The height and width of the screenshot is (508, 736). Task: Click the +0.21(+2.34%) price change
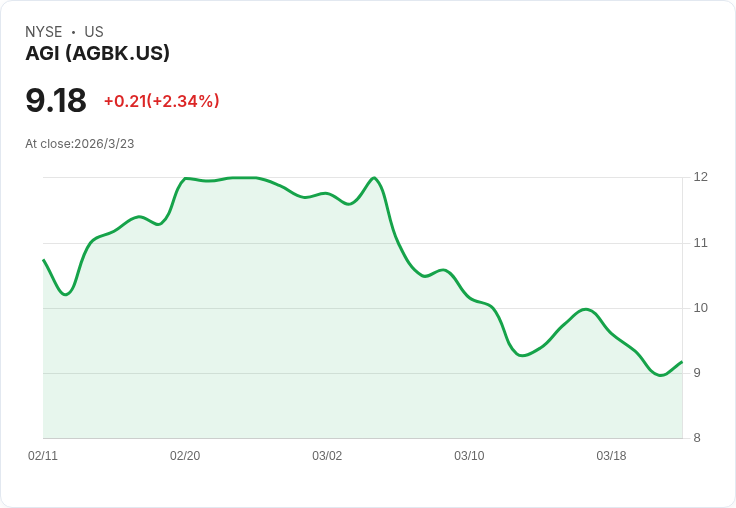161,101
